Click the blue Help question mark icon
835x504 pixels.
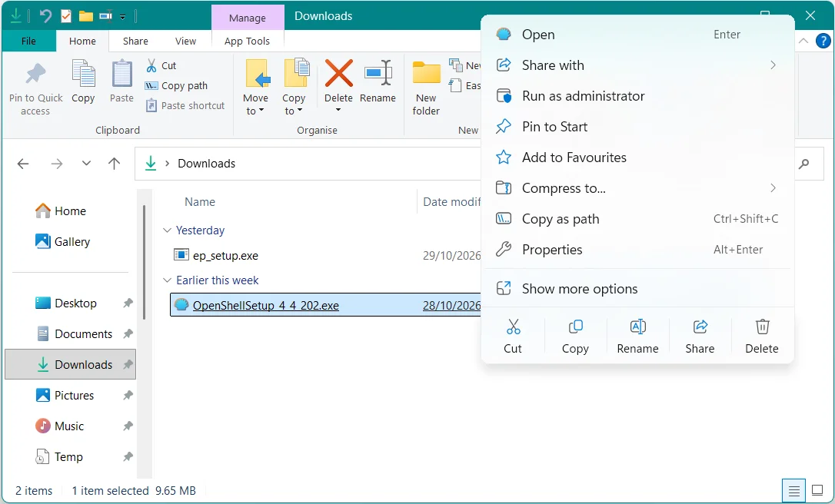point(823,41)
